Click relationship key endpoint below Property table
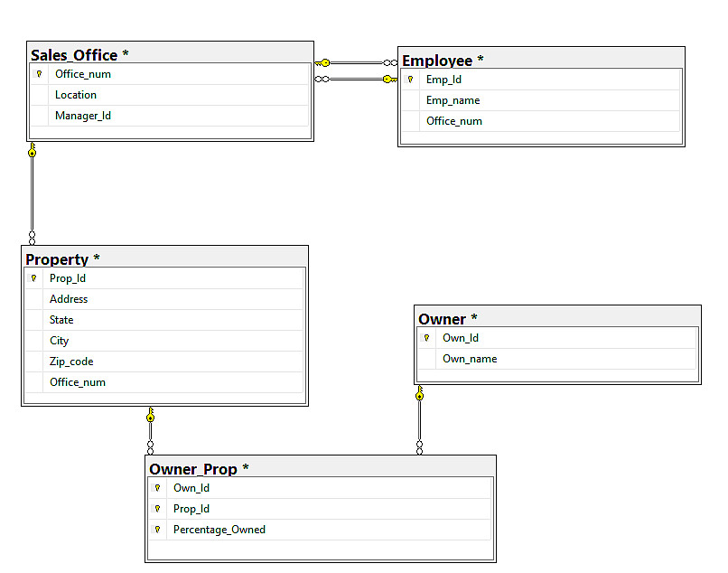728x573 pixels. [x=151, y=416]
